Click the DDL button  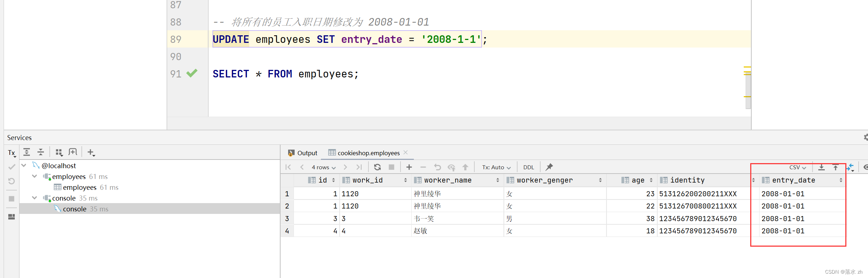tap(528, 167)
